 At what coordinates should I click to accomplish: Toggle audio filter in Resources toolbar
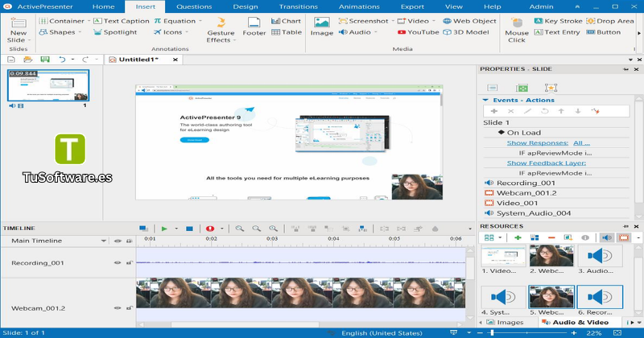(x=607, y=237)
